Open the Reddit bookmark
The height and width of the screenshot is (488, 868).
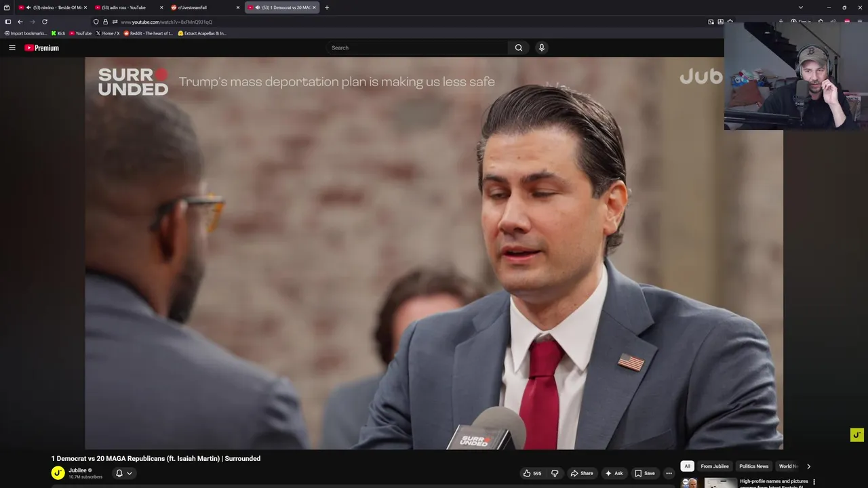[148, 33]
